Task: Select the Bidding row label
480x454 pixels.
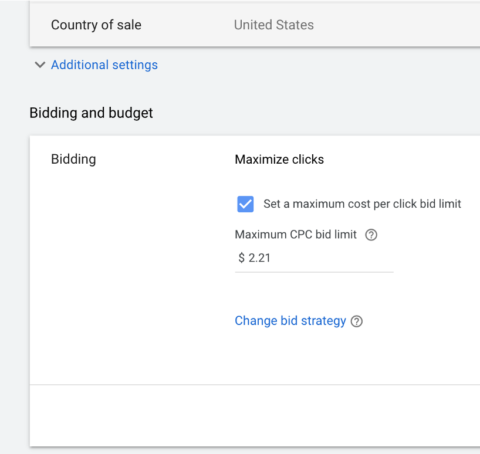Action: coord(73,159)
